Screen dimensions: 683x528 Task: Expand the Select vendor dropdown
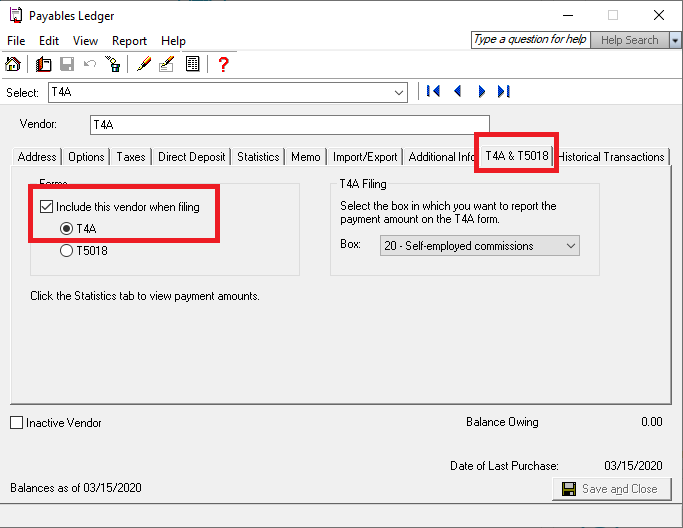[x=399, y=92]
